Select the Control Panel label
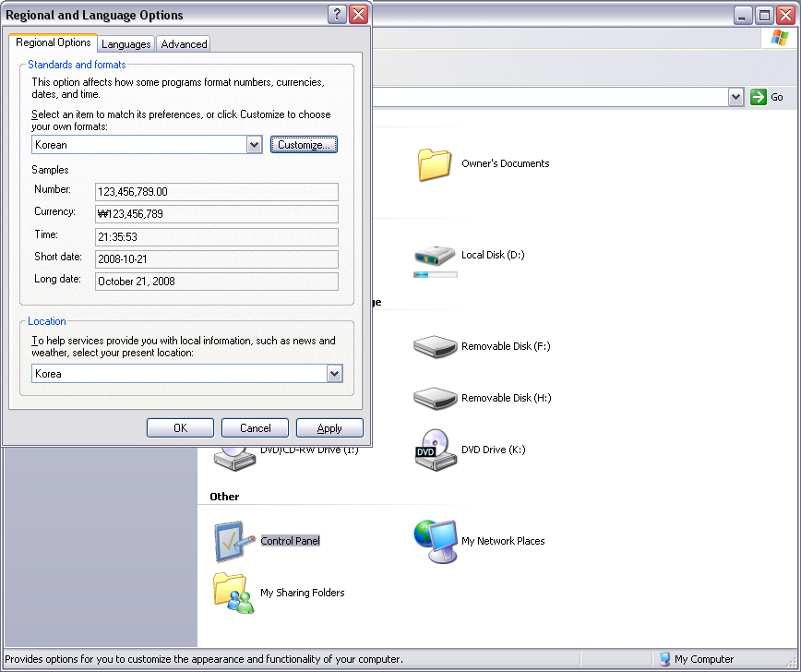Screen dimensions: 801x672 290,541
